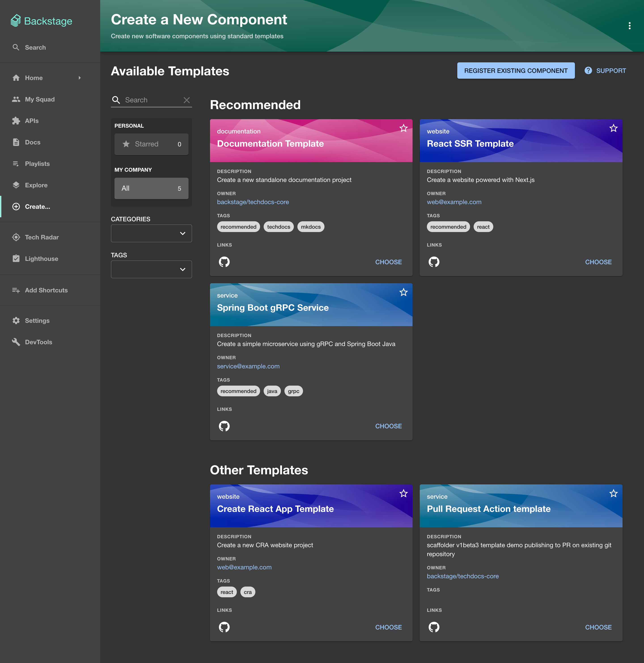Image resolution: width=644 pixels, height=663 pixels.
Task: Click the My Squad people icon
Action: point(16,99)
